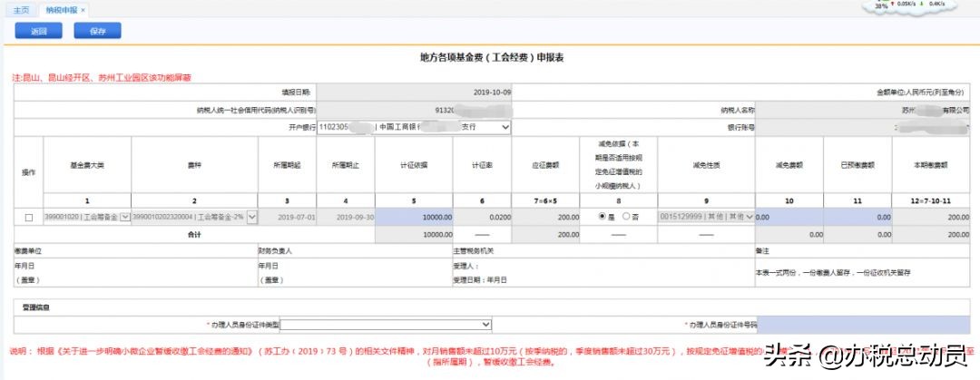Tick the 操作 row checkbox
Viewport: 980px width, 380px height.
coord(28,218)
